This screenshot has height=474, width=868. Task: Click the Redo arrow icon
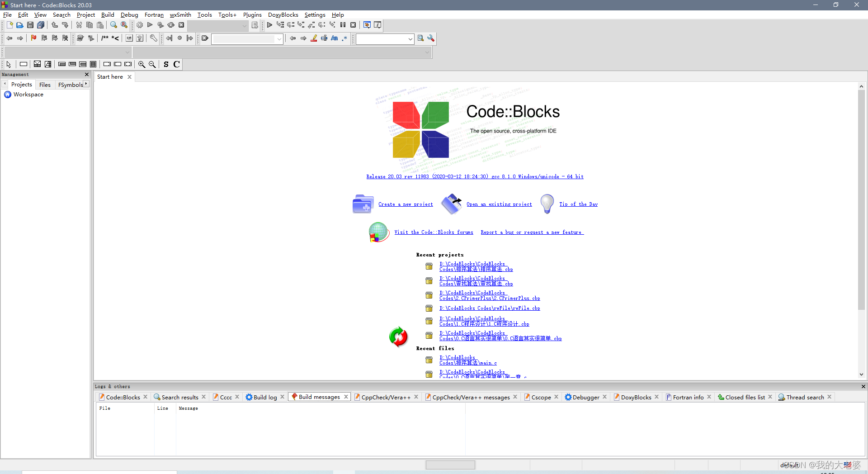point(65,25)
